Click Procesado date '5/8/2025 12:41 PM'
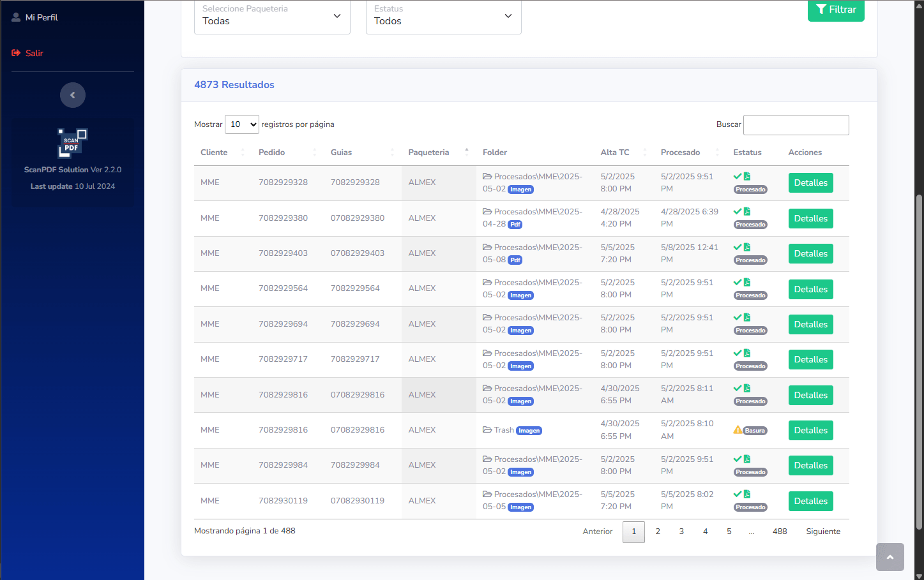 click(x=690, y=253)
